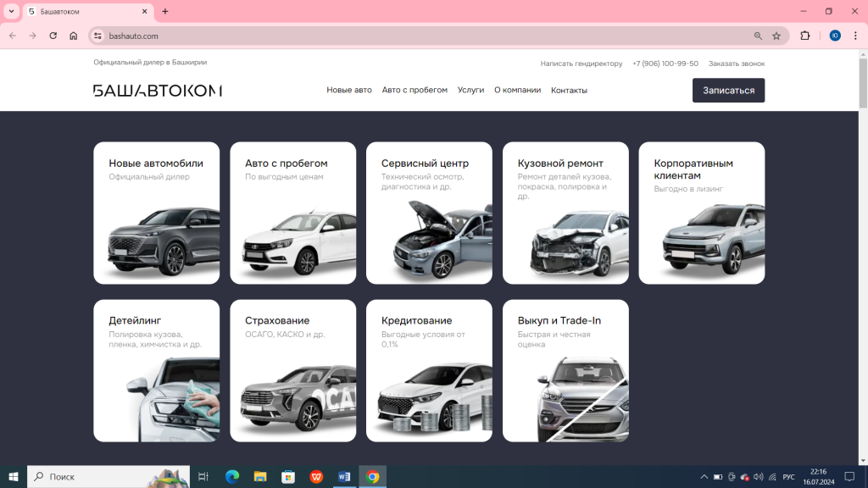This screenshot has width=868, height=488.
Task: Click the Написать гендиректору link
Action: (581, 64)
